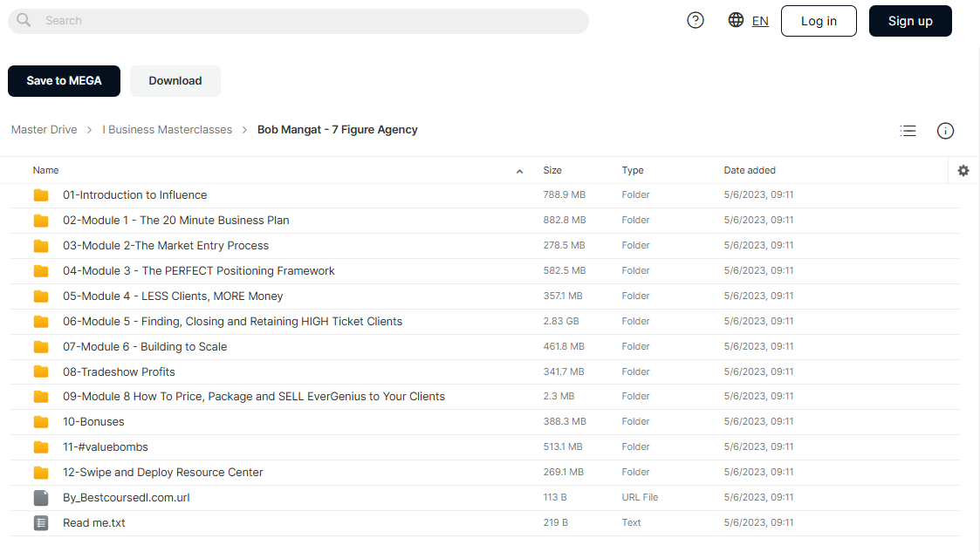
Task: Click Save to MEGA button
Action: (64, 80)
